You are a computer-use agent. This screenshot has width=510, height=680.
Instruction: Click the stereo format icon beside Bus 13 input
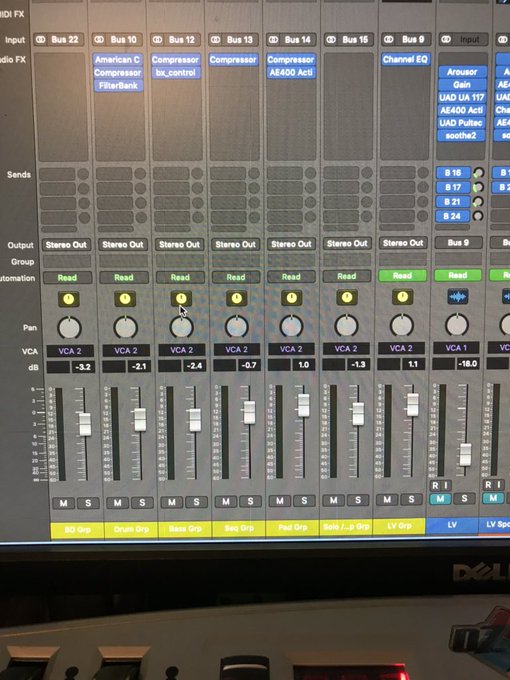coord(215,40)
